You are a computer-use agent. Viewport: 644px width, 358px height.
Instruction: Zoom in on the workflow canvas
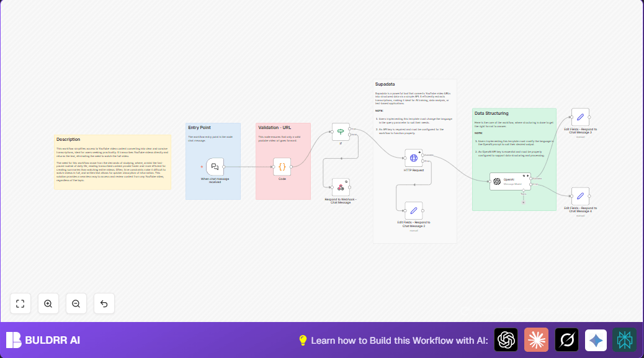click(48, 304)
